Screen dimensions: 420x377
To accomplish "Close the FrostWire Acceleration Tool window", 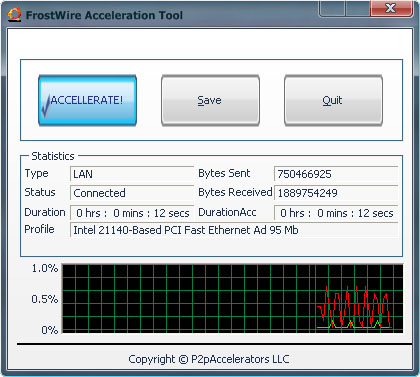I will [391, 8].
